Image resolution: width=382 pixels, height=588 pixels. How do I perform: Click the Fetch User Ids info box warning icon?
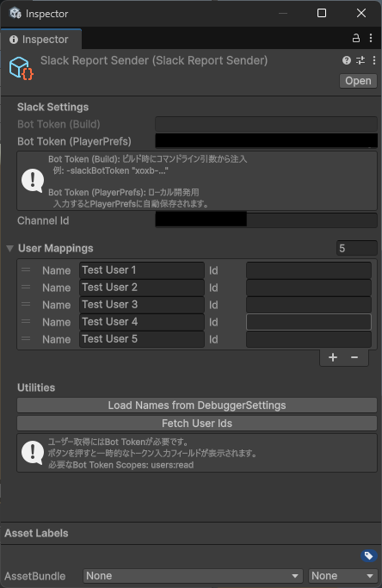point(33,453)
